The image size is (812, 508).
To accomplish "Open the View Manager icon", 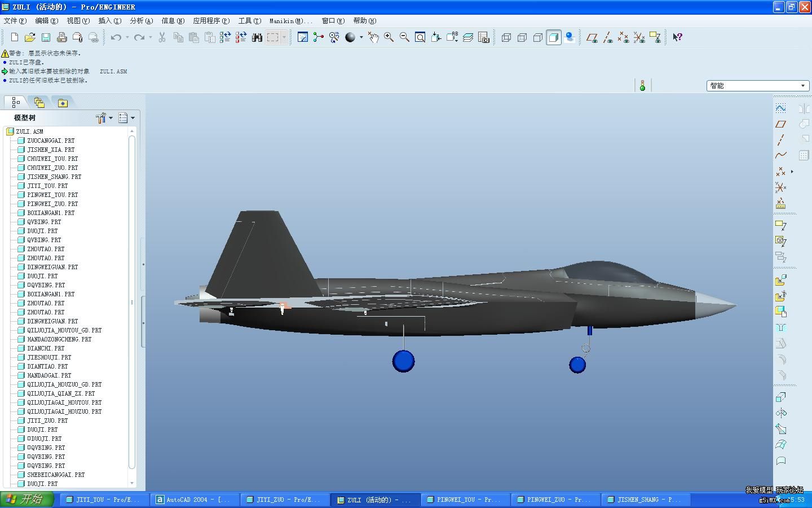I will pyautogui.click(x=484, y=37).
